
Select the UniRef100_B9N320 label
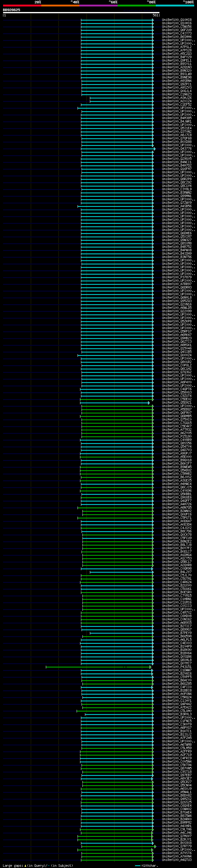(x=177, y=71)
